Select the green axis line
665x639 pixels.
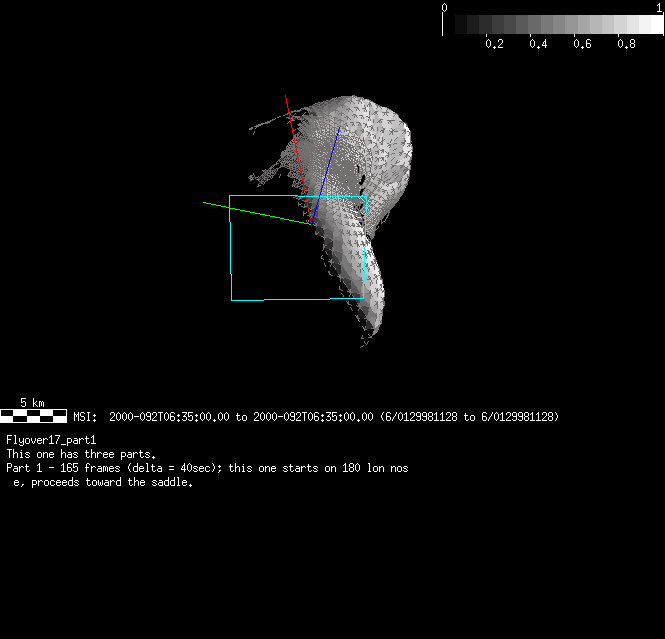(x=250, y=211)
